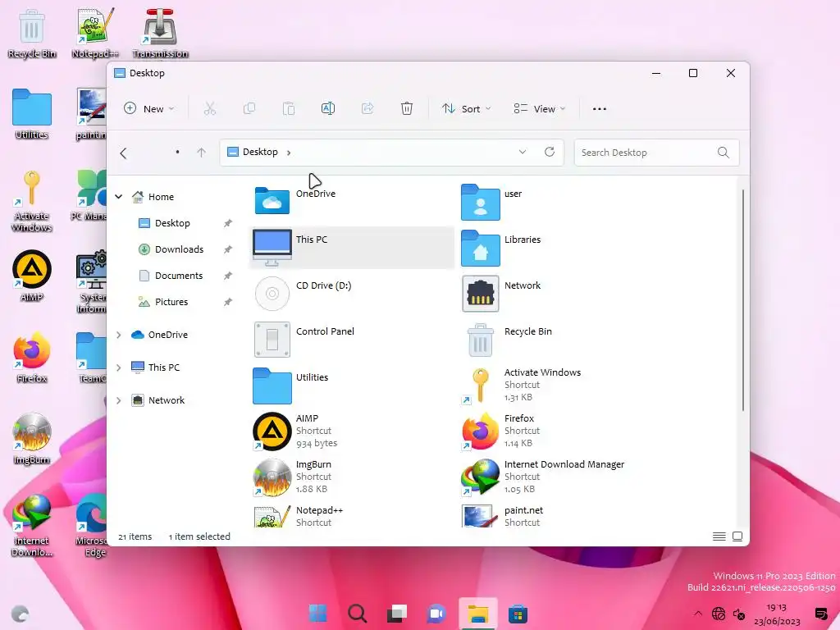Open address bar history dropdown arrow
The width and height of the screenshot is (840, 630).
point(523,152)
